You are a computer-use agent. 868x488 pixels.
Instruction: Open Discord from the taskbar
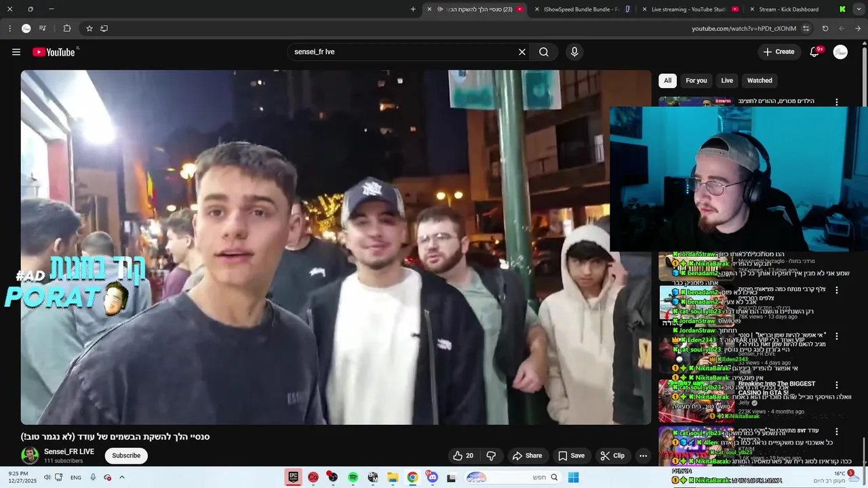pyautogui.click(x=432, y=477)
